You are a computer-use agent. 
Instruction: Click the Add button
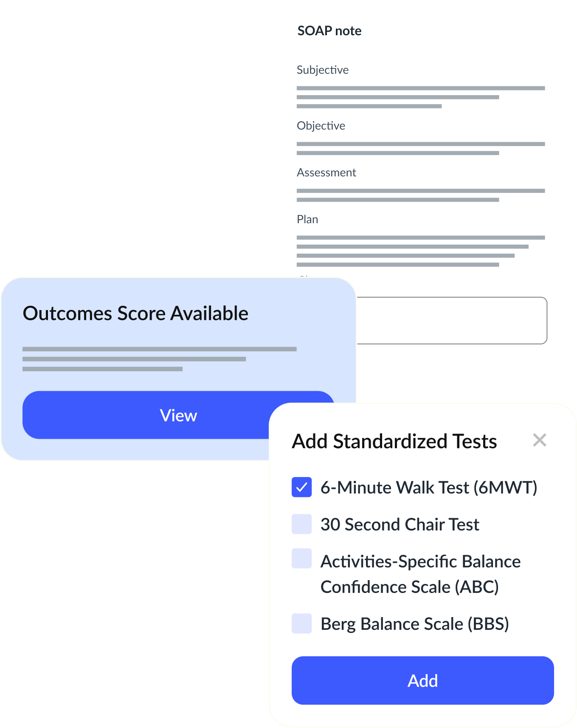click(422, 680)
